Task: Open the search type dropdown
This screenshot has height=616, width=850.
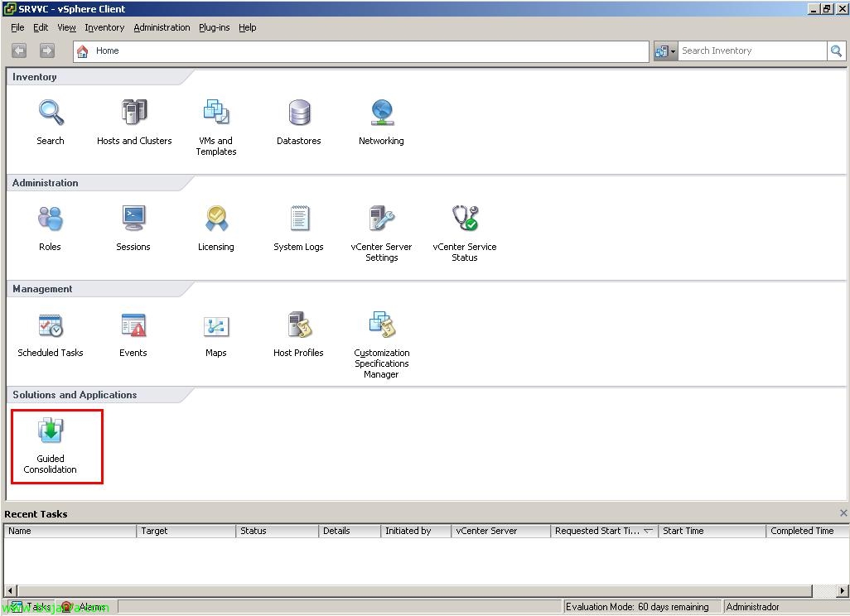Action: (665, 51)
